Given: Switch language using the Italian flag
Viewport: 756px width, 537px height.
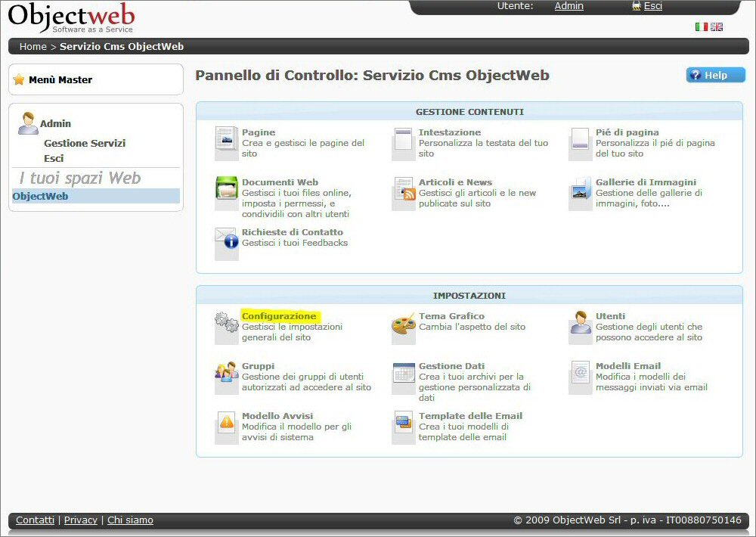Looking at the screenshot, I should (x=701, y=26).
